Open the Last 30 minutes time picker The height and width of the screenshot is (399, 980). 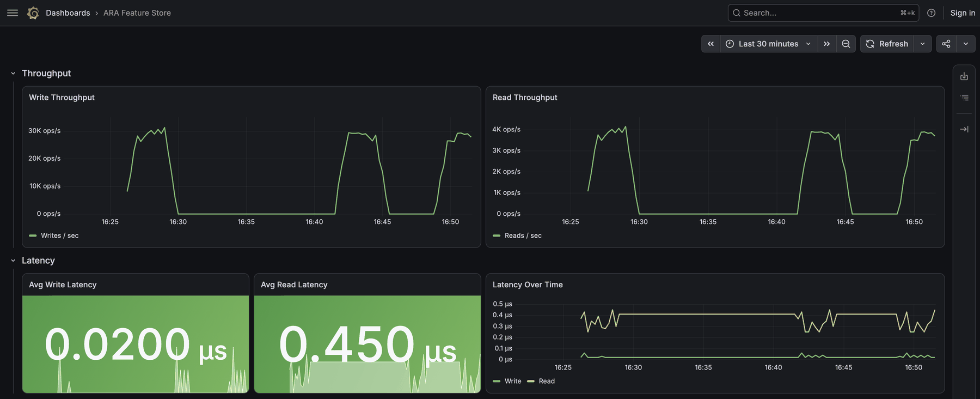[x=768, y=44]
